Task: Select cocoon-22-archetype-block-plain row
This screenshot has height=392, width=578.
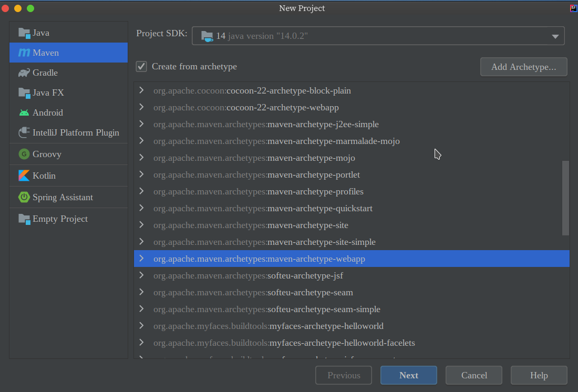Action: [352, 91]
